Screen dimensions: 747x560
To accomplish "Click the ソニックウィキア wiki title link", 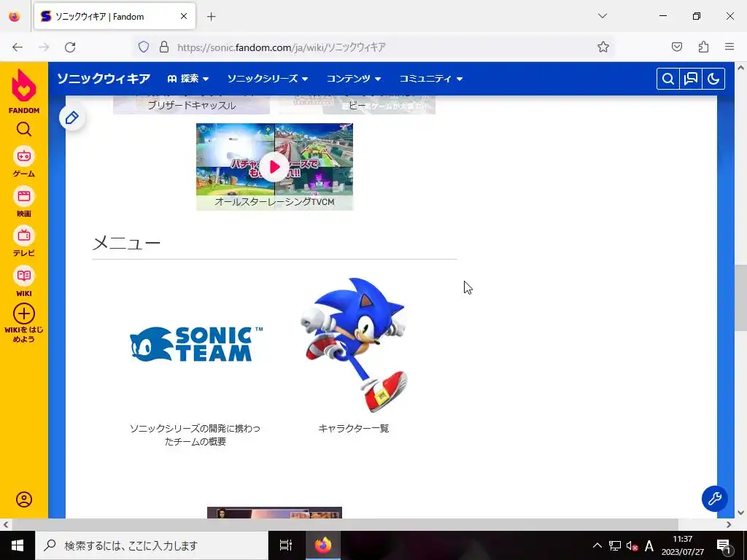I will click(104, 79).
